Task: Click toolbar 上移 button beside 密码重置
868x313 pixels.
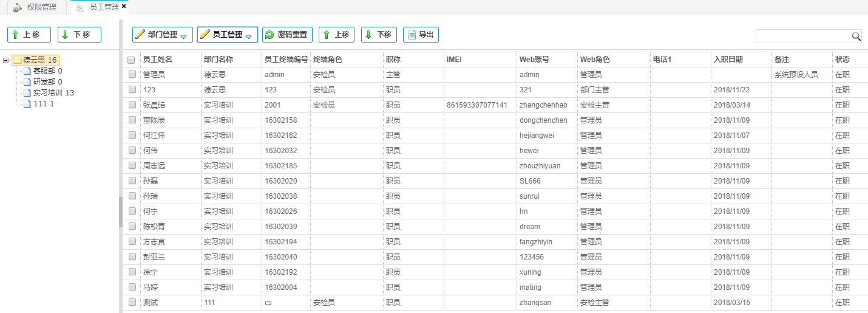Action: click(x=336, y=35)
